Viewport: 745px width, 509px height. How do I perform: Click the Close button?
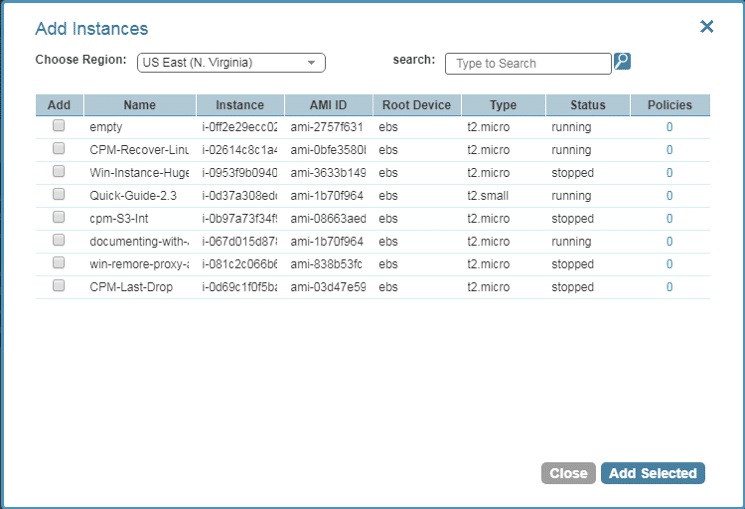coord(568,473)
